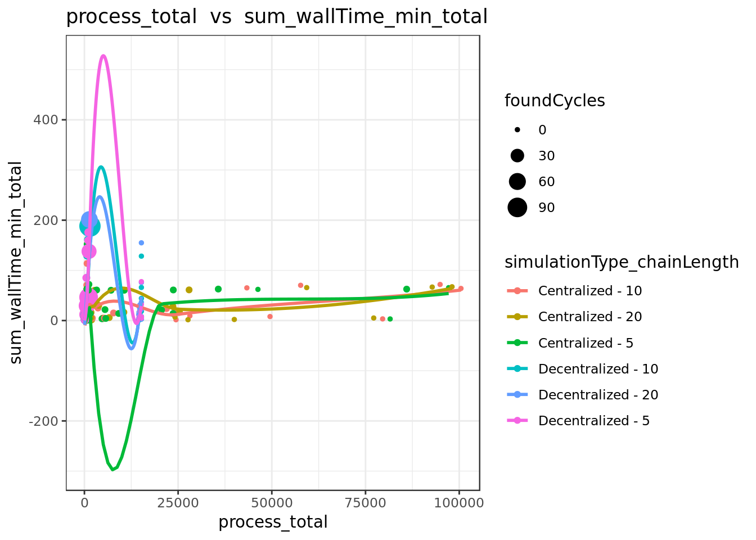Viewport: 756px width, 540px height.
Task: Click the chart title text
Action: click(x=276, y=17)
